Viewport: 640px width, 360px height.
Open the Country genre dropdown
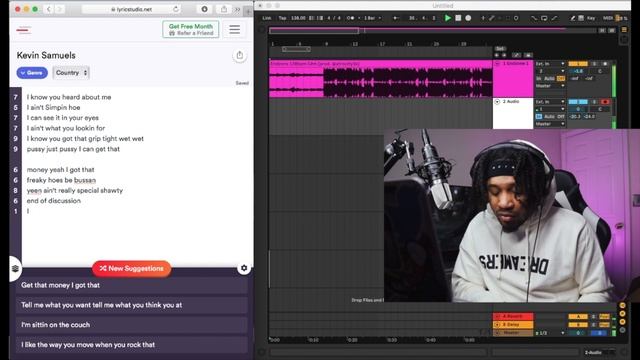(x=71, y=73)
